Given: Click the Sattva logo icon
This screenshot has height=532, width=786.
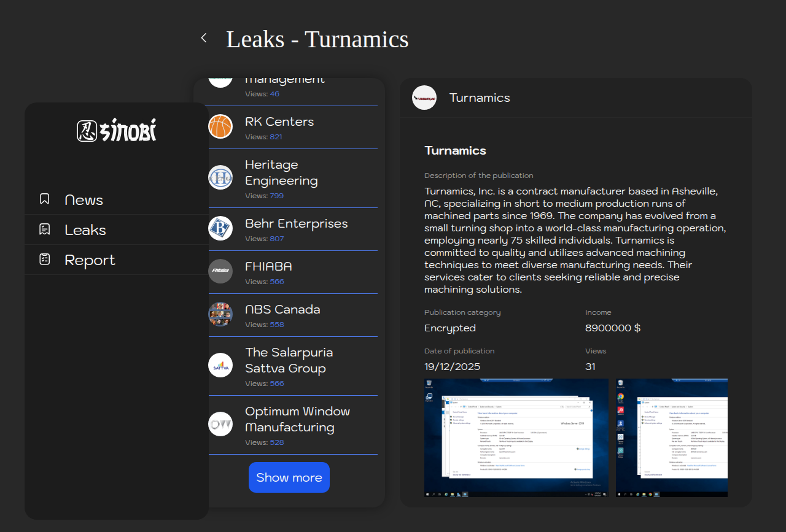Looking at the screenshot, I should tap(220, 366).
